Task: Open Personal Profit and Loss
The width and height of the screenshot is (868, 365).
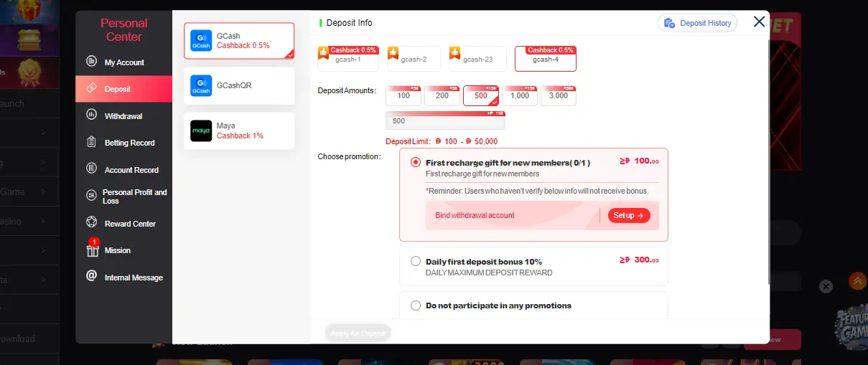Action: [x=123, y=196]
